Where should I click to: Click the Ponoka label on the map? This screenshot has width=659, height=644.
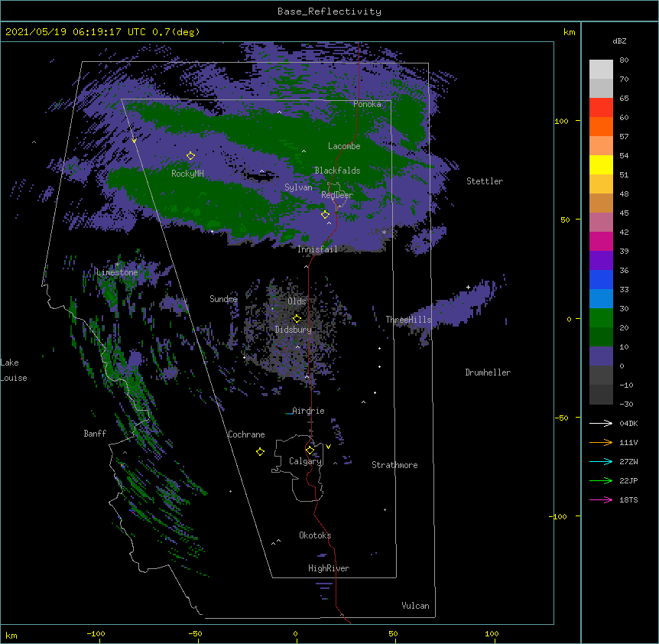pos(367,104)
